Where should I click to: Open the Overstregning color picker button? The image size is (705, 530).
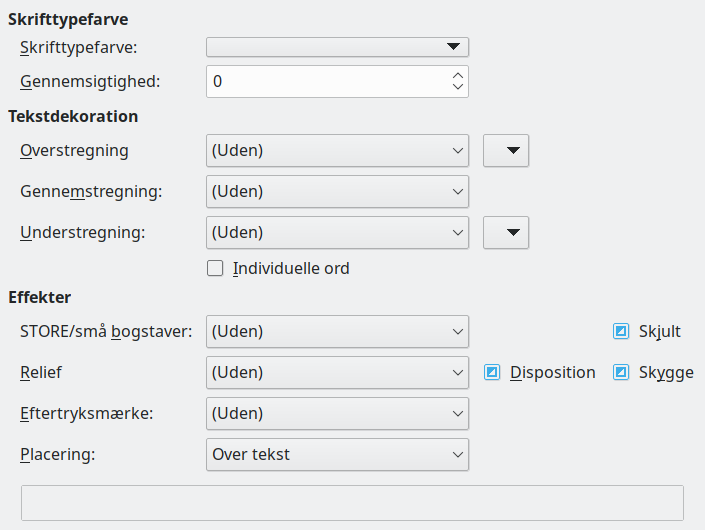506,151
